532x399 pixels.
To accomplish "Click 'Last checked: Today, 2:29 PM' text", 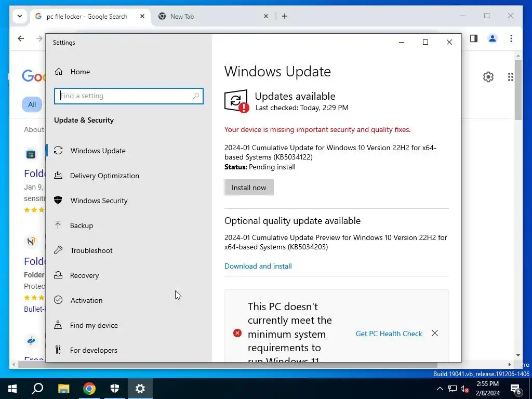I will coord(302,108).
